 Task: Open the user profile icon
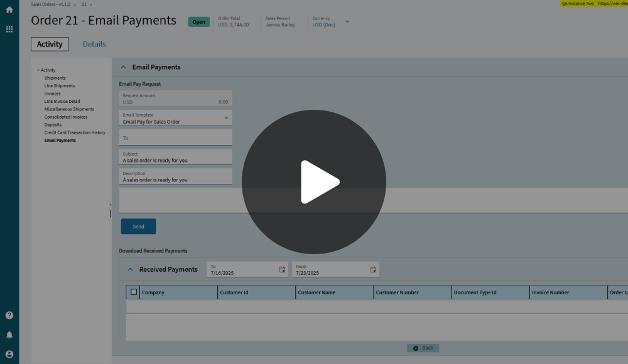(9, 354)
